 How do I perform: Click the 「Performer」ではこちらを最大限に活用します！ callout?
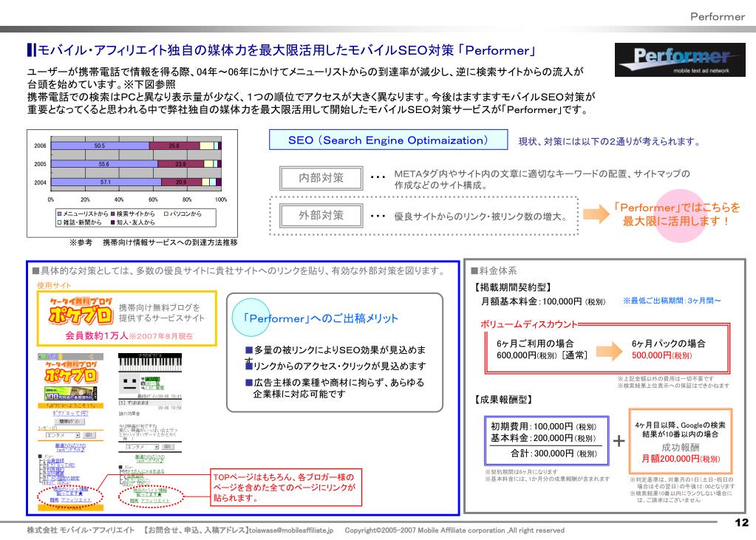coord(676,214)
